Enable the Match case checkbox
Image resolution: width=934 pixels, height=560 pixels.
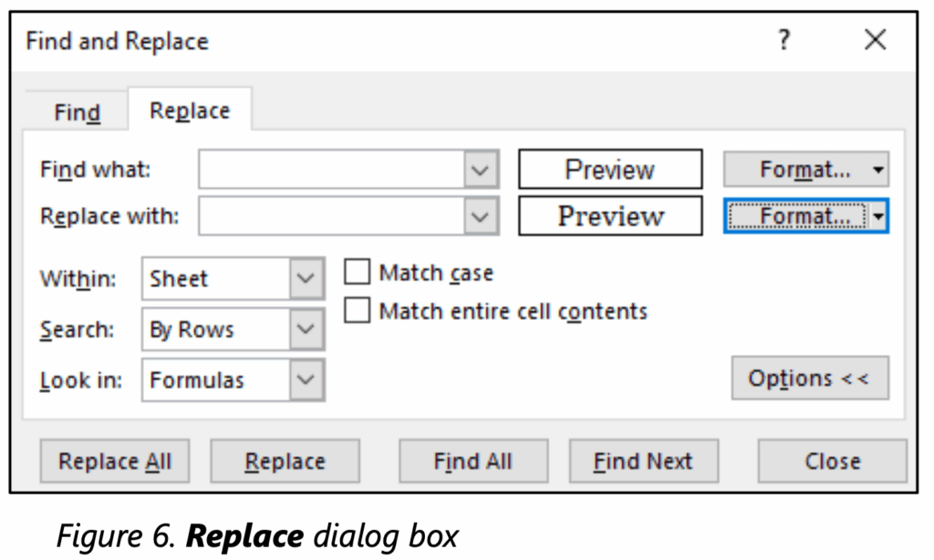click(x=358, y=273)
